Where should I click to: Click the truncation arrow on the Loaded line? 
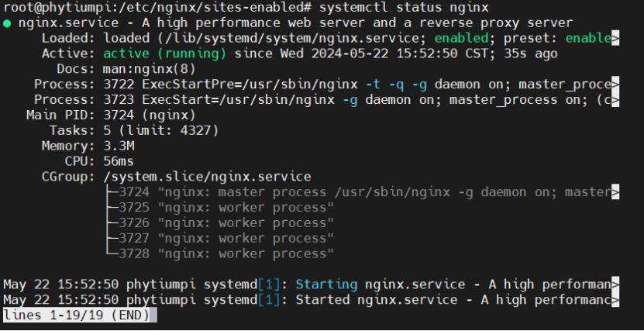(x=615, y=38)
